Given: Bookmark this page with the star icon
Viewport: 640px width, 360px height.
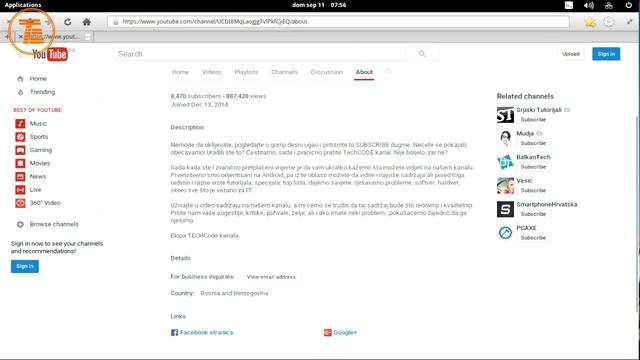Looking at the screenshot, I should (x=590, y=22).
